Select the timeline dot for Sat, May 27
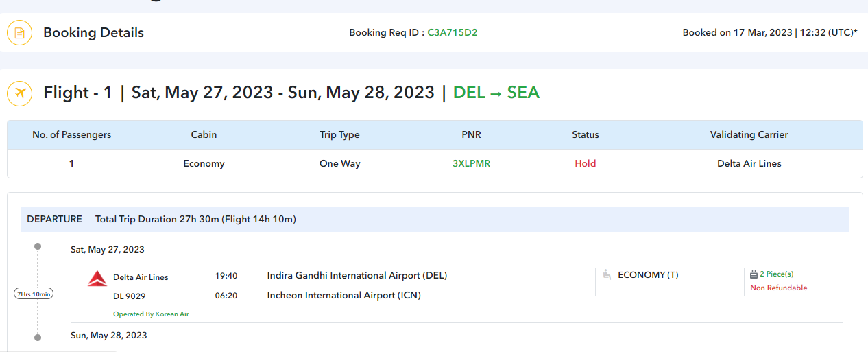868x352 pixels. 38,246
